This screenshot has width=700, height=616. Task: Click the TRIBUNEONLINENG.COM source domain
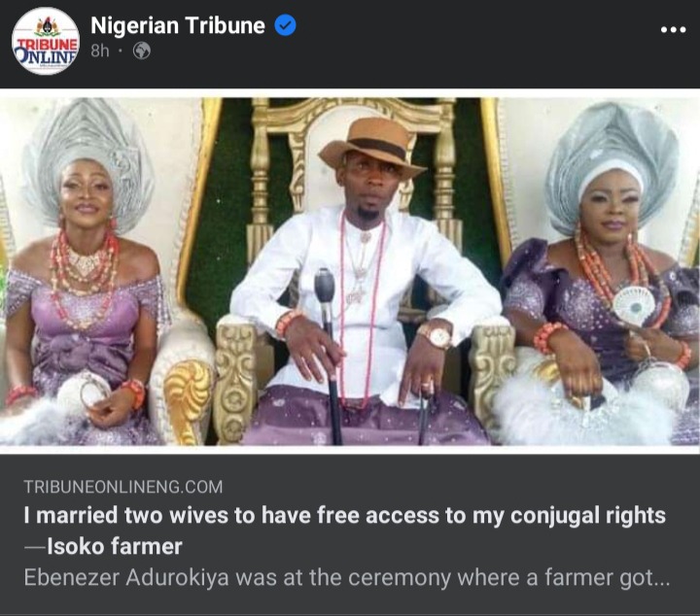coord(123,487)
